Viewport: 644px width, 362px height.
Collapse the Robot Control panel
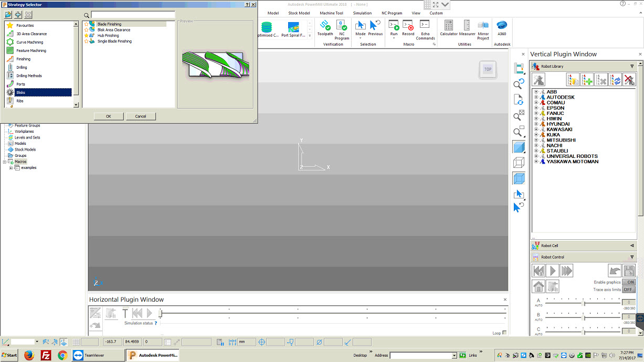tap(632, 257)
